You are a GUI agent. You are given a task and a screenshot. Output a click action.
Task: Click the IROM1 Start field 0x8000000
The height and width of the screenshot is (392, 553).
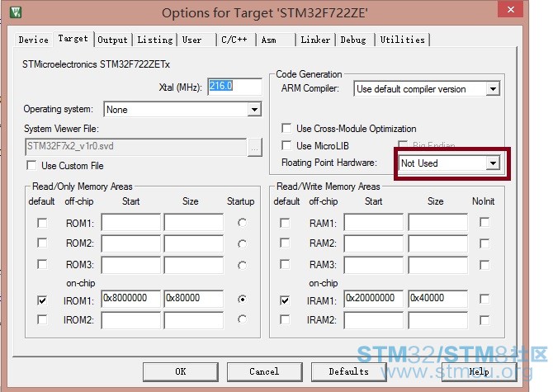click(131, 299)
